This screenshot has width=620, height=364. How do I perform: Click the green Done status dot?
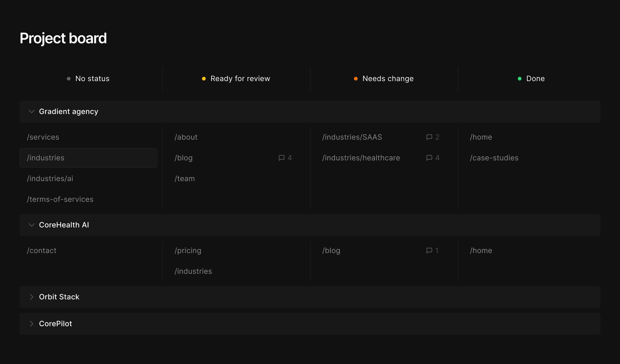(520, 79)
